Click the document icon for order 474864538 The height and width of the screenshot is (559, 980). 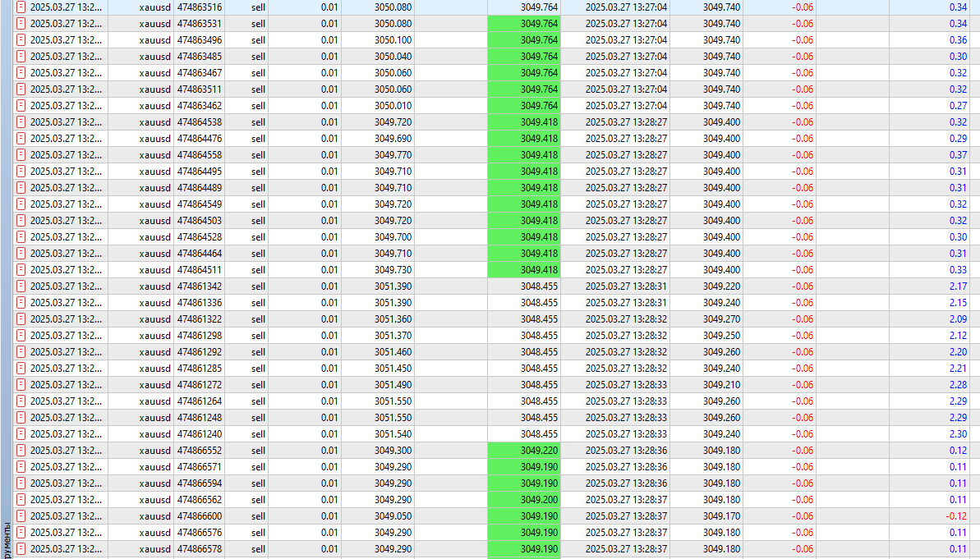pos(21,122)
